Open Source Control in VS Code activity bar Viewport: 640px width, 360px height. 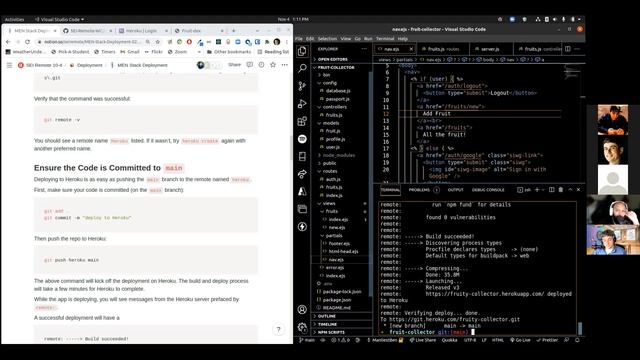302,86
